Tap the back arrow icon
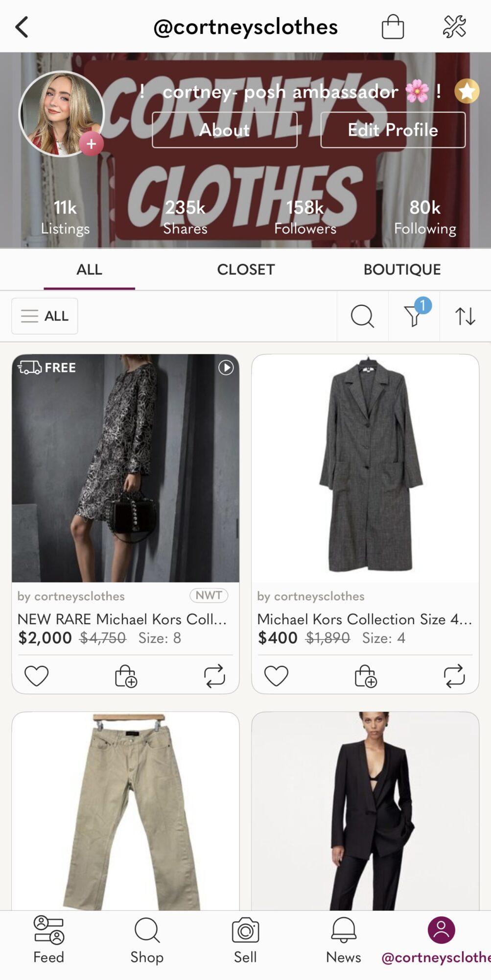Viewport: 491px width, 980px height. [22, 27]
